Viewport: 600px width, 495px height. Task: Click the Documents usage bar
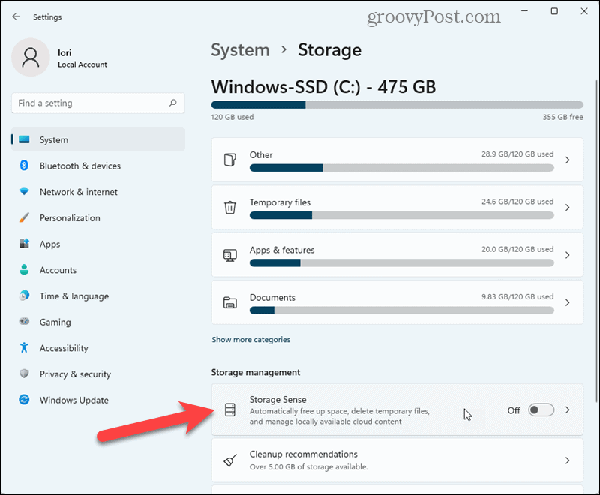401,310
